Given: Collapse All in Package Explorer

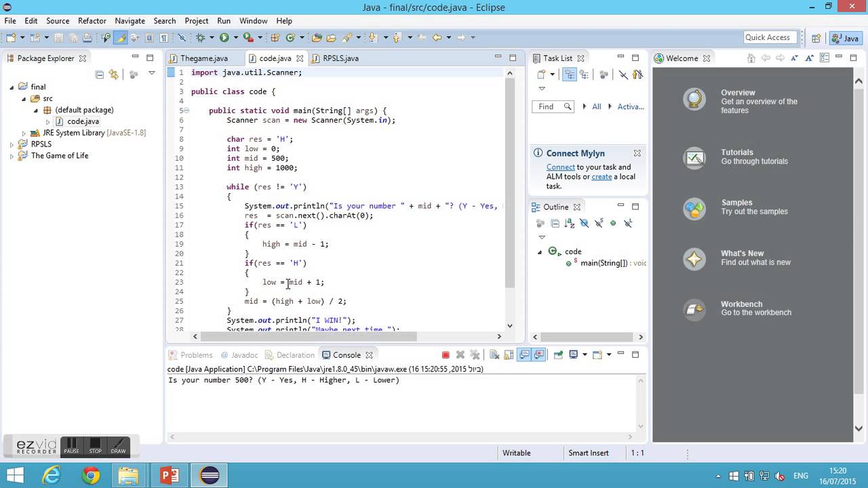Looking at the screenshot, I should coord(99,75).
